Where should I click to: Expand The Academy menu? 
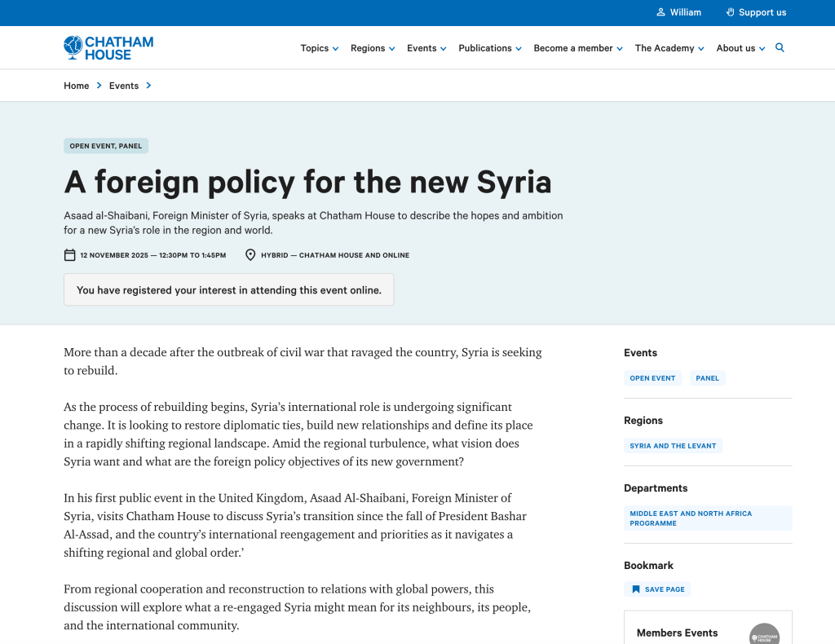coord(669,48)
